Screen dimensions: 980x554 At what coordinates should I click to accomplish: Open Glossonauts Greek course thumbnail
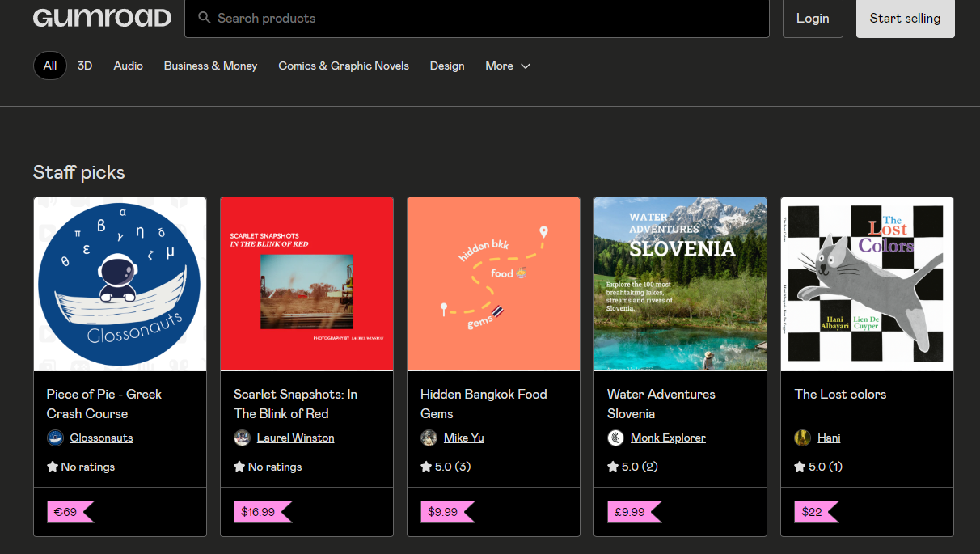pyautogui.click(x=120, y=284)
